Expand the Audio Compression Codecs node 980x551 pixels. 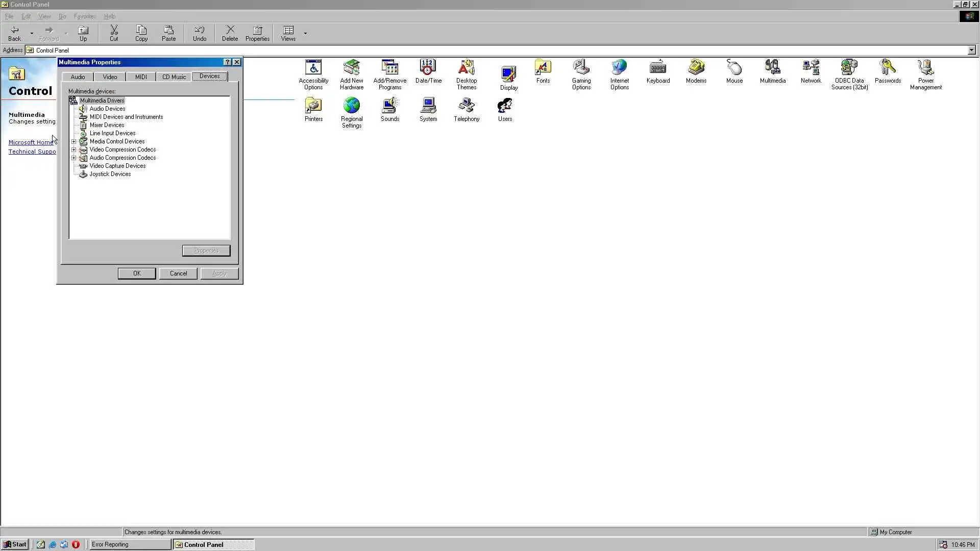point(74,158)
